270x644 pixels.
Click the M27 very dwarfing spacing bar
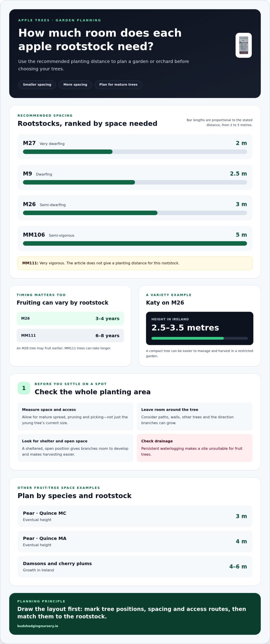click(x=135, y=152)
